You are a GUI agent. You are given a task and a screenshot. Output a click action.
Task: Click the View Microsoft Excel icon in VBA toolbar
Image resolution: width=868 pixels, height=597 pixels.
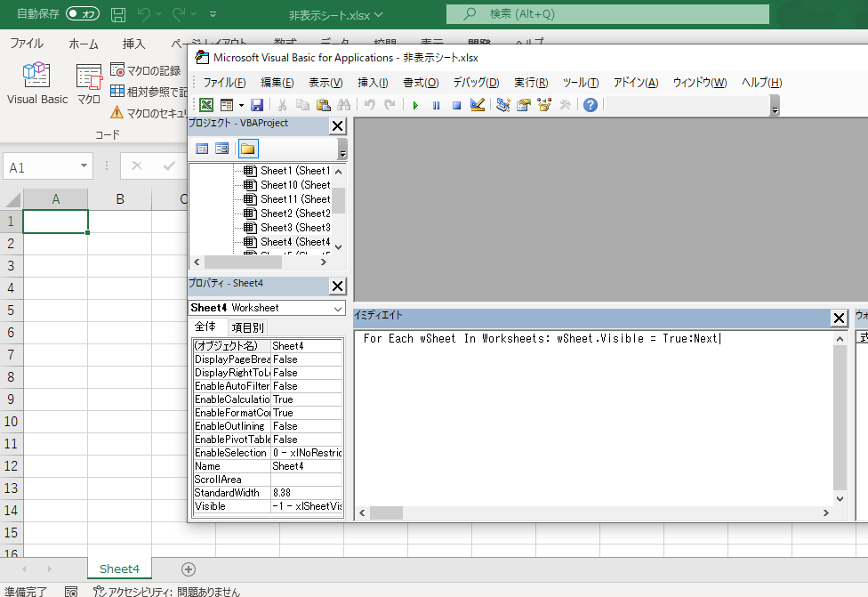tap(206, 105)
